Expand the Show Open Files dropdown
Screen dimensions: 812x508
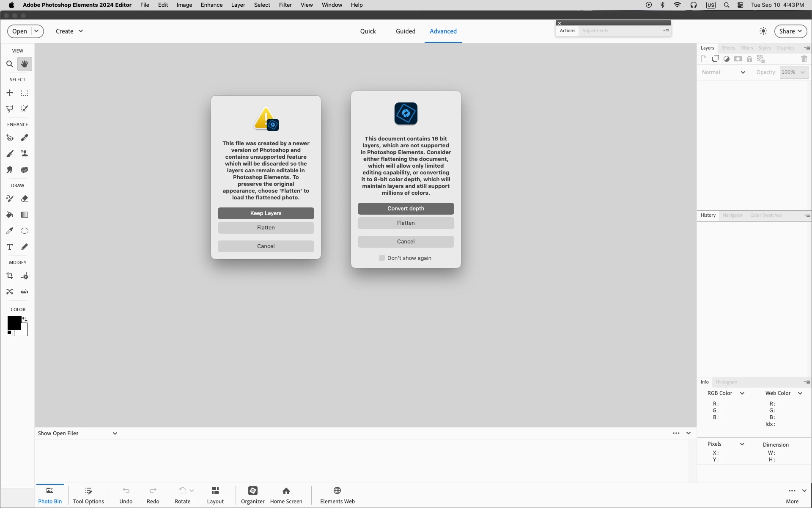pyautogui.click(x=115, y=433)
